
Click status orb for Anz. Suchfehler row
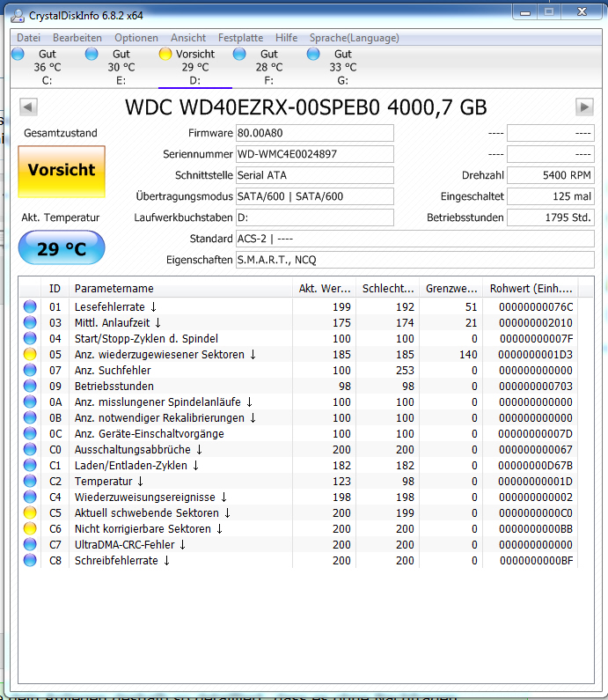coord(30,370)
